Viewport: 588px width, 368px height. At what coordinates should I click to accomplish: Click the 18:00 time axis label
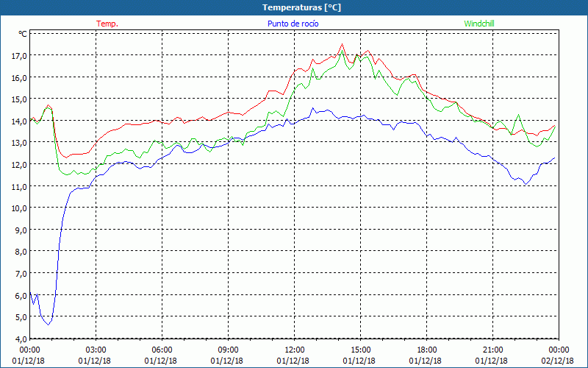427,350
